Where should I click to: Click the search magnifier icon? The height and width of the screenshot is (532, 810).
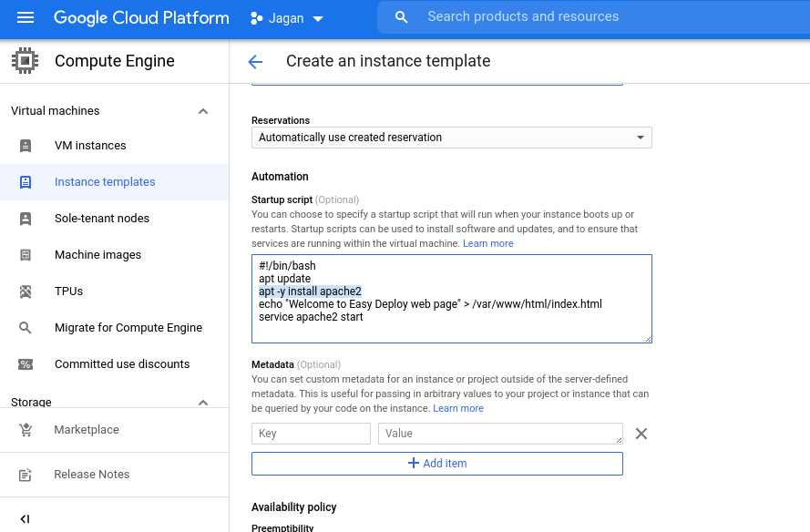pos(402,17)
